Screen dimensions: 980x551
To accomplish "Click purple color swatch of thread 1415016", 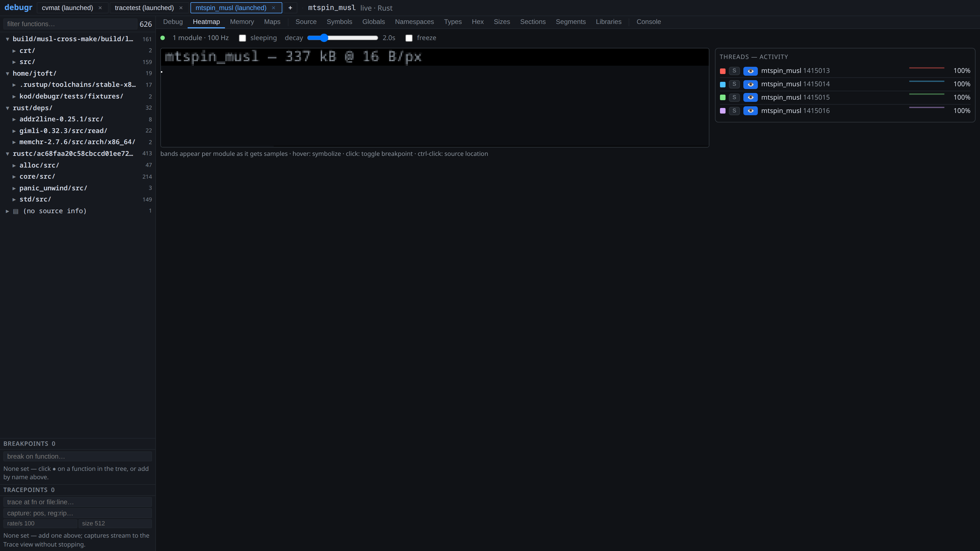I will pos(723,111).
